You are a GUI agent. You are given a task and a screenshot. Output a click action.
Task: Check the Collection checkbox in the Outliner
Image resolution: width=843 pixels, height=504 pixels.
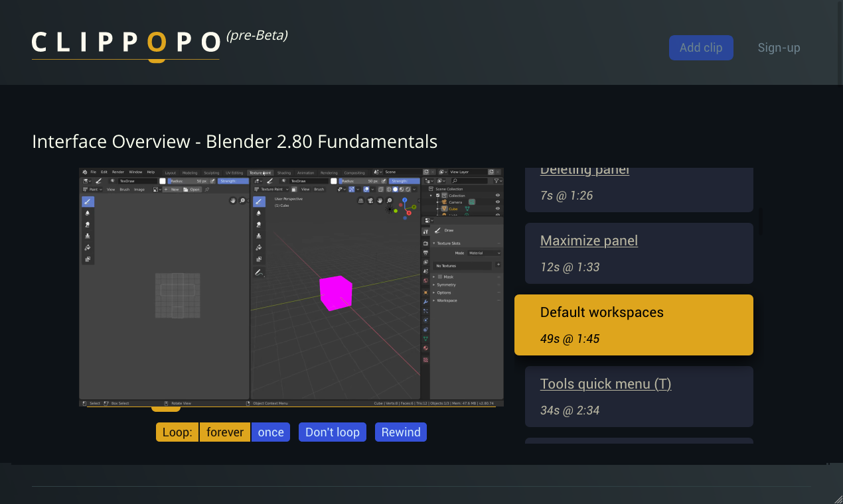[438, 195]
